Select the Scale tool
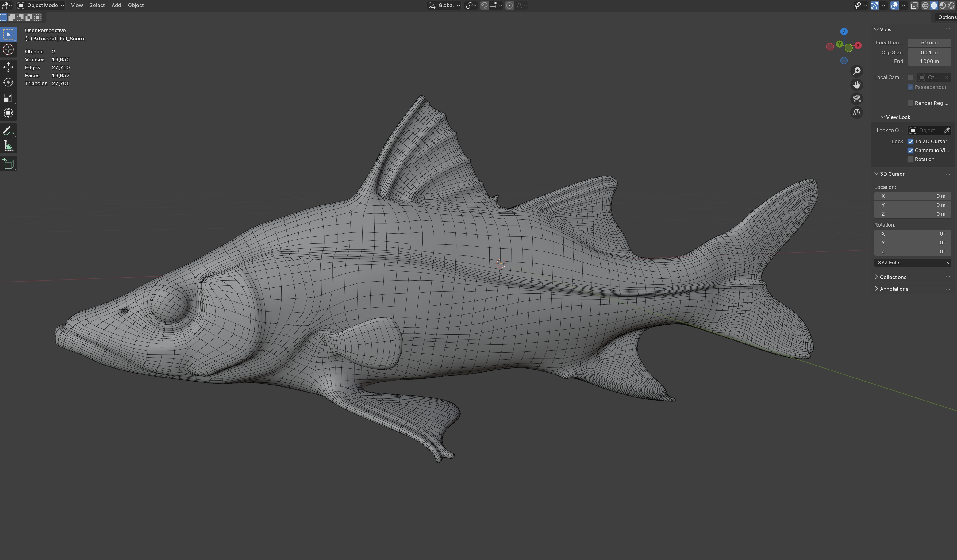Image resolution: width=957 pixels, height=560 pixels. [8, 98]
